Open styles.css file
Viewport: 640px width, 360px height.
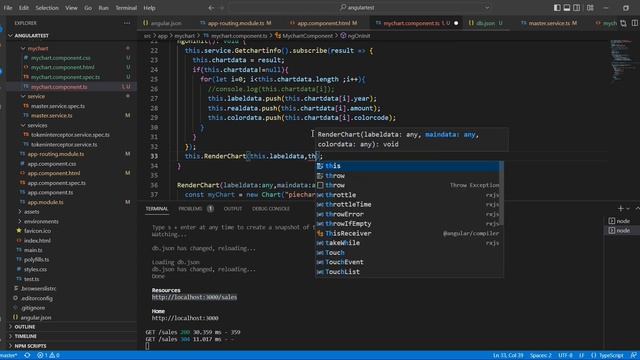pyautogui.click(x=35, y=269)
